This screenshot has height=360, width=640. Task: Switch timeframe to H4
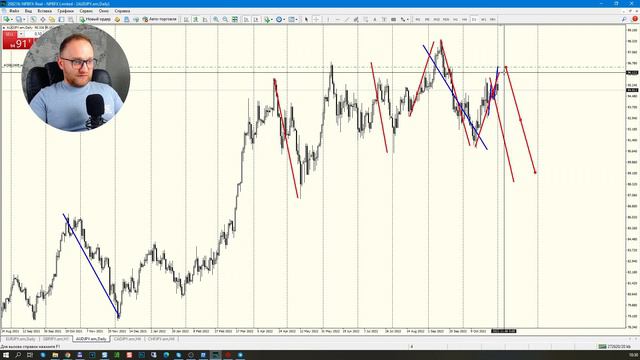(x=464, y=19)
